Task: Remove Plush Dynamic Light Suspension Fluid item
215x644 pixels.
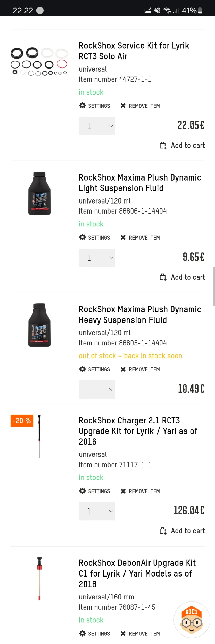Action: tap(140, 238)
